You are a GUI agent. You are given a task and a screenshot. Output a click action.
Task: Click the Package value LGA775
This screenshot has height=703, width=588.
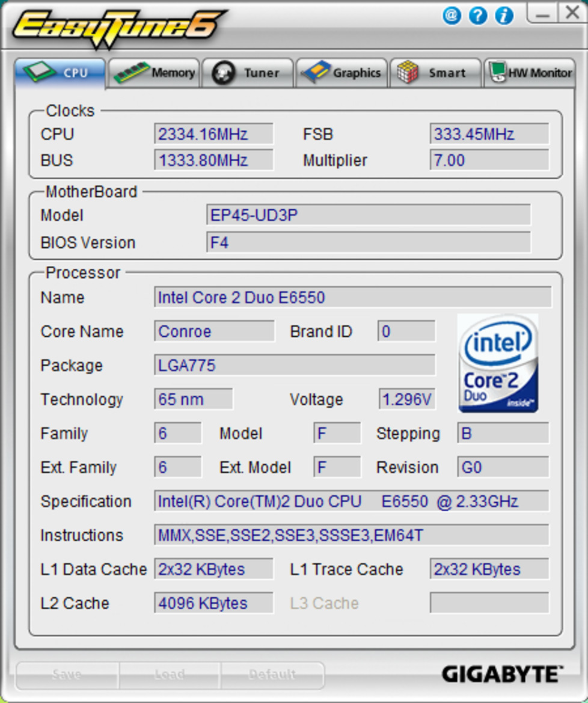pyautogui.click(x=295, y=365)
